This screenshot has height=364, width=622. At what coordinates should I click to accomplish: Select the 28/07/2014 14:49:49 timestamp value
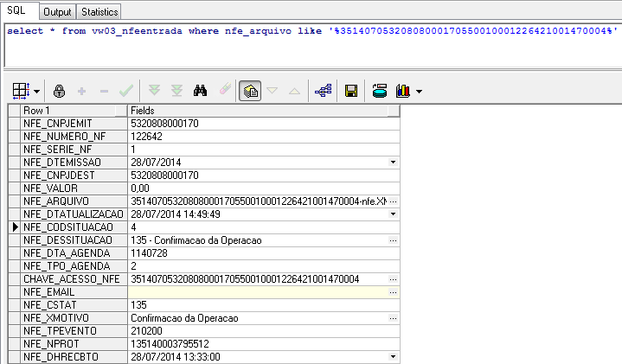pos(176,214)
